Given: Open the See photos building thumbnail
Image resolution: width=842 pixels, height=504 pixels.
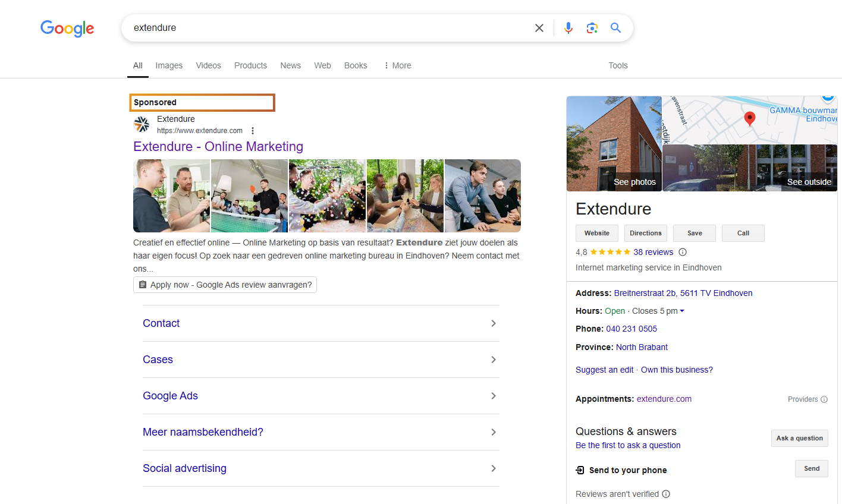Looking at the screenshot, I should [x=614, y=144].
